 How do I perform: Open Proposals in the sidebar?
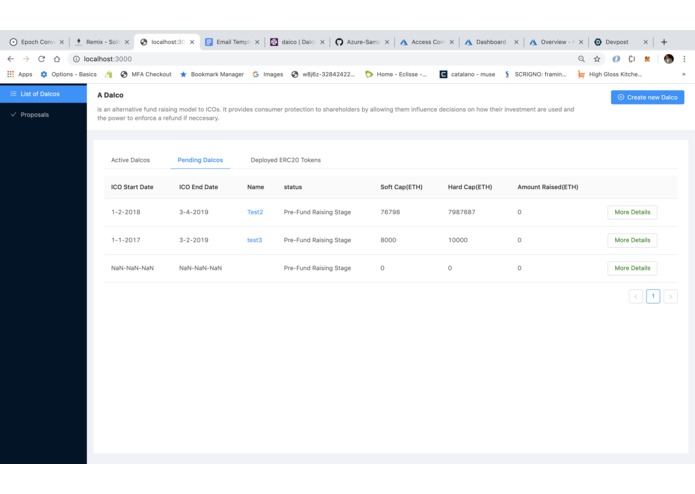43,115
